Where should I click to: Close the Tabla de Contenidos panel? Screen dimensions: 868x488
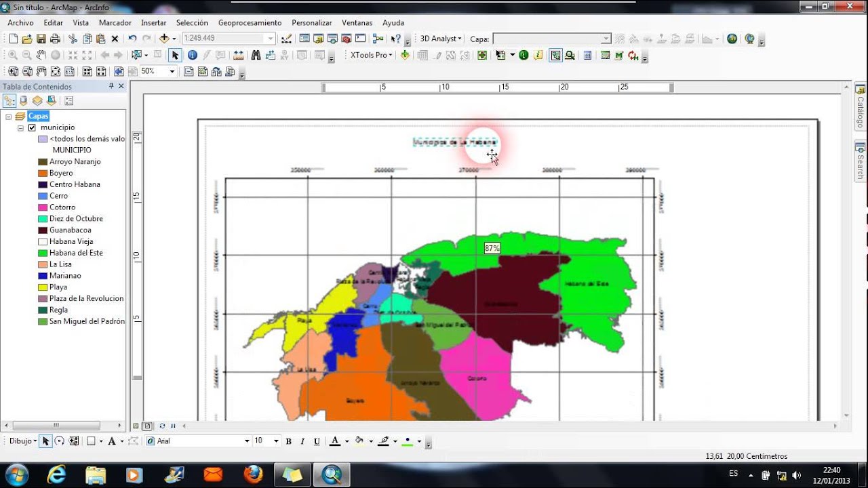click(121, 86)
